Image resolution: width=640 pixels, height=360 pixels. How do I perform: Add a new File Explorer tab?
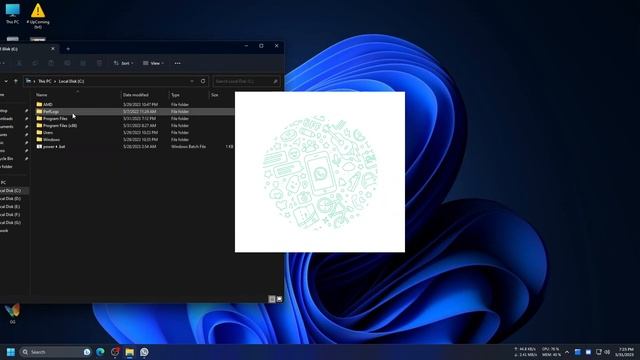coord(68,49)
